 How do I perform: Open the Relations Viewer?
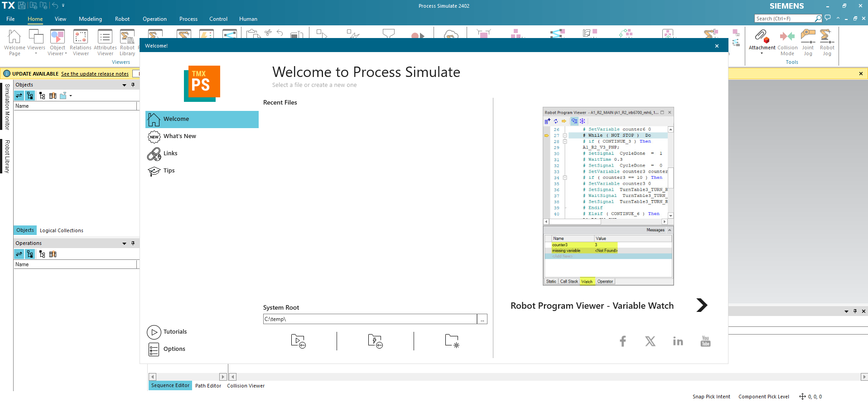pos(81,43)
